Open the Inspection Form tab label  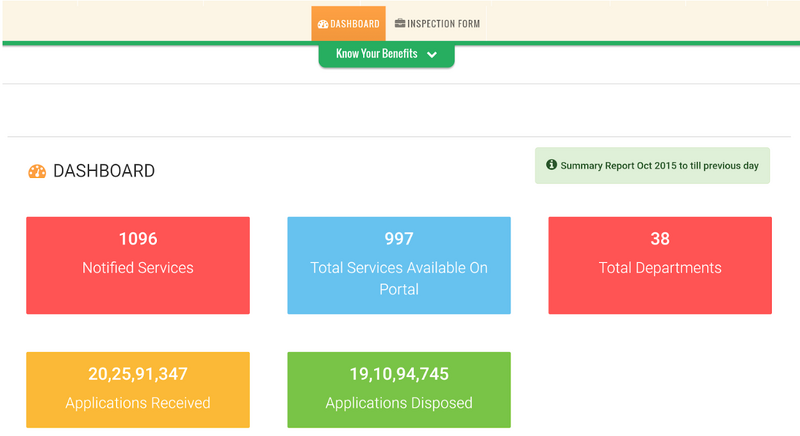(x=444, y=24)
